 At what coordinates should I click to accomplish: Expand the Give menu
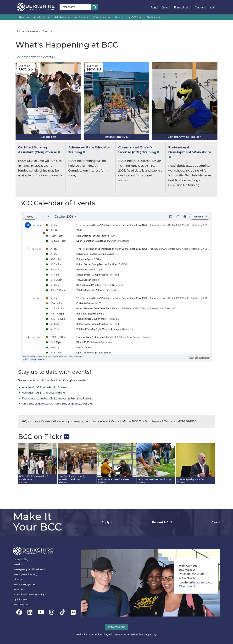(119, 17)
